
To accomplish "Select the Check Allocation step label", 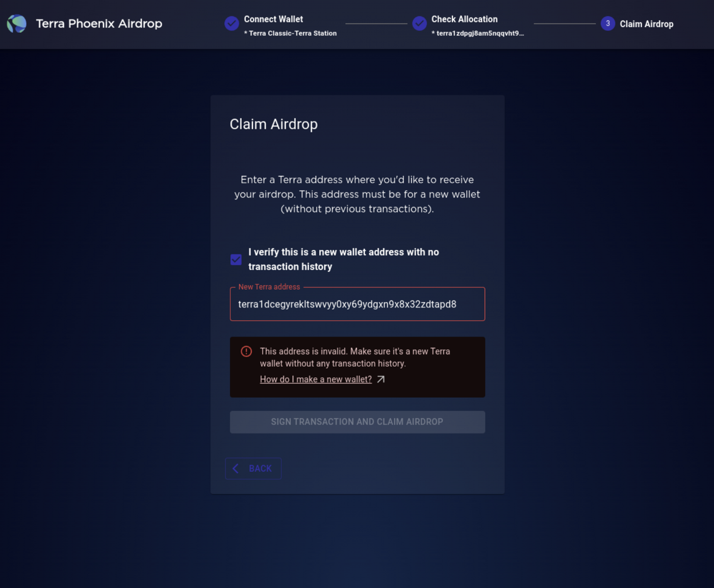I will click(465, 19).
